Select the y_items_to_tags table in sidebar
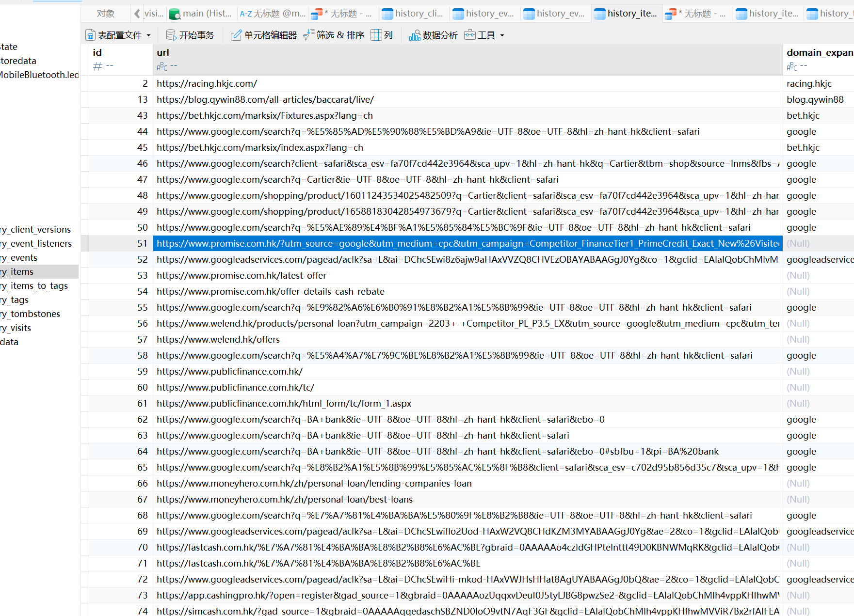The width and height of the screenshot is (854, 616). point(34,285)
